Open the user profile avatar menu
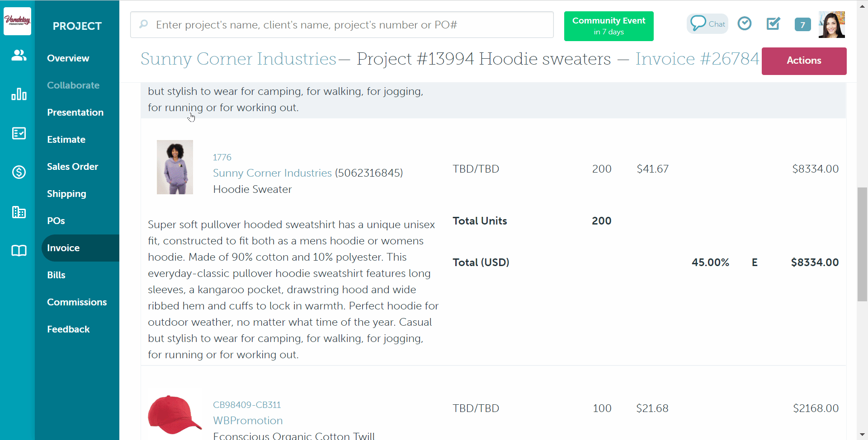 pos(831,24)
